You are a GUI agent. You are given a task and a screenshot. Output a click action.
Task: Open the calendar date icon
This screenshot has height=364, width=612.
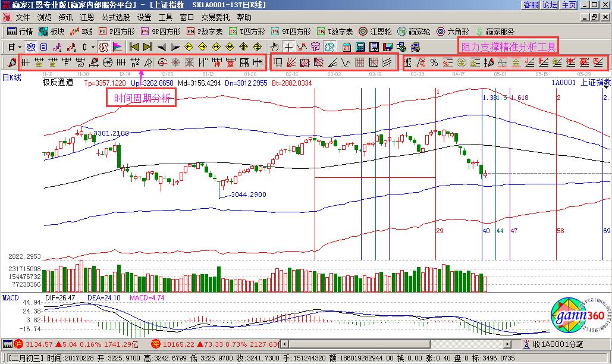347,47
